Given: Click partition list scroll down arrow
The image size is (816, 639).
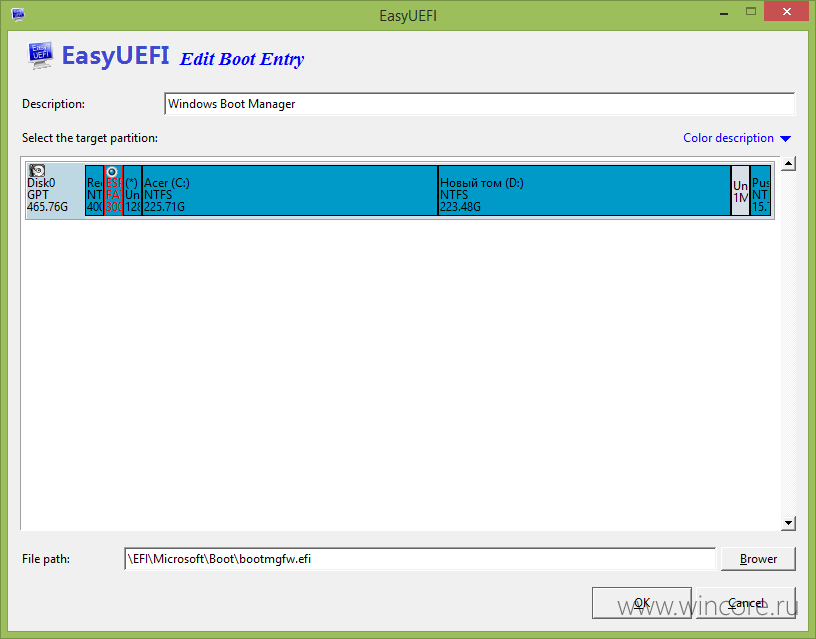Looking at the screenshot, I should [788, 523].
